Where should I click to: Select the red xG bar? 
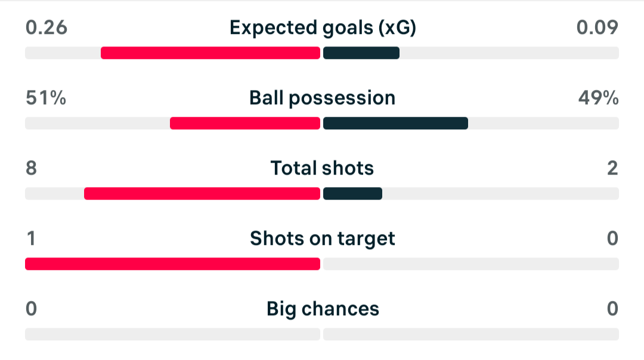coord(210,53)
